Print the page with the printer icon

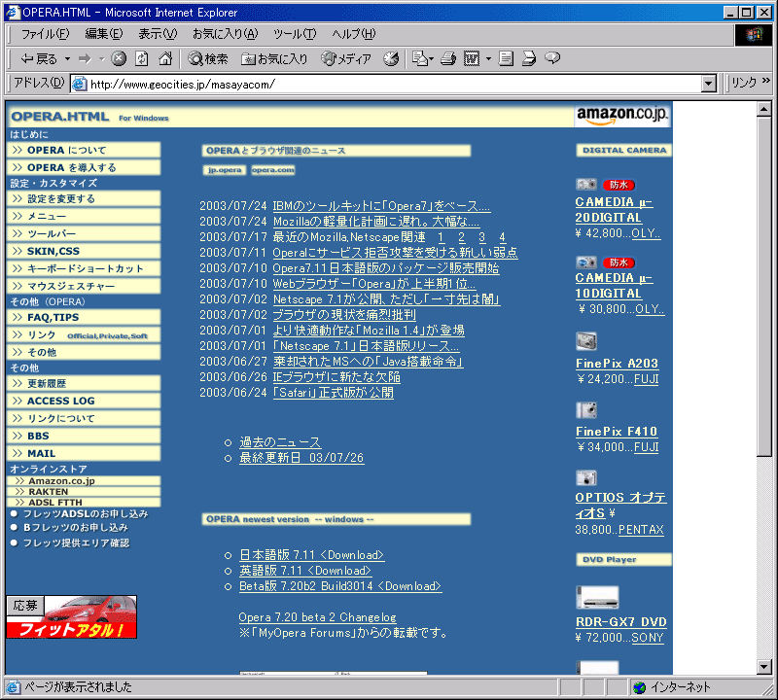click(x=448, y=59)
